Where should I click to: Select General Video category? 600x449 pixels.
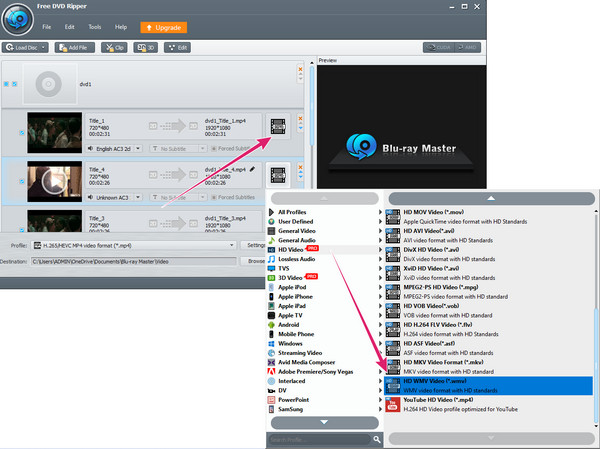coord(325,231)
